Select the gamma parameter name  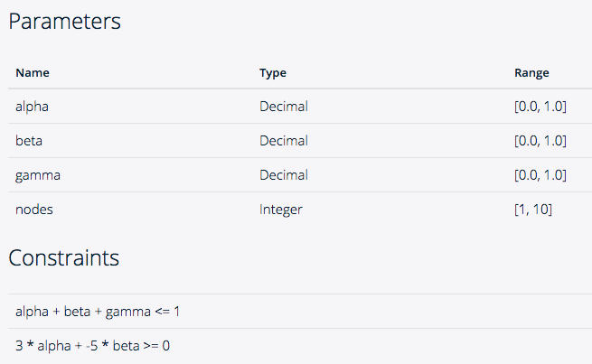[x=38, y=175]
